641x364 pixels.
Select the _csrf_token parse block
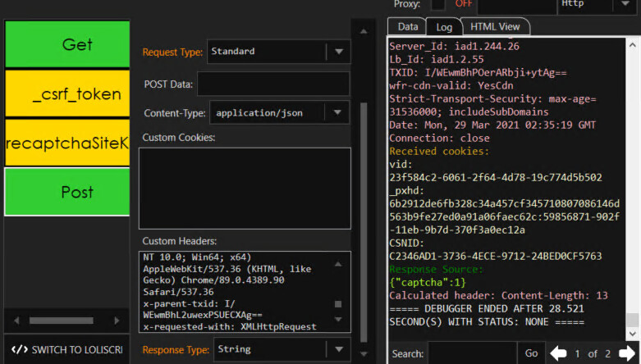coord(67,93)
